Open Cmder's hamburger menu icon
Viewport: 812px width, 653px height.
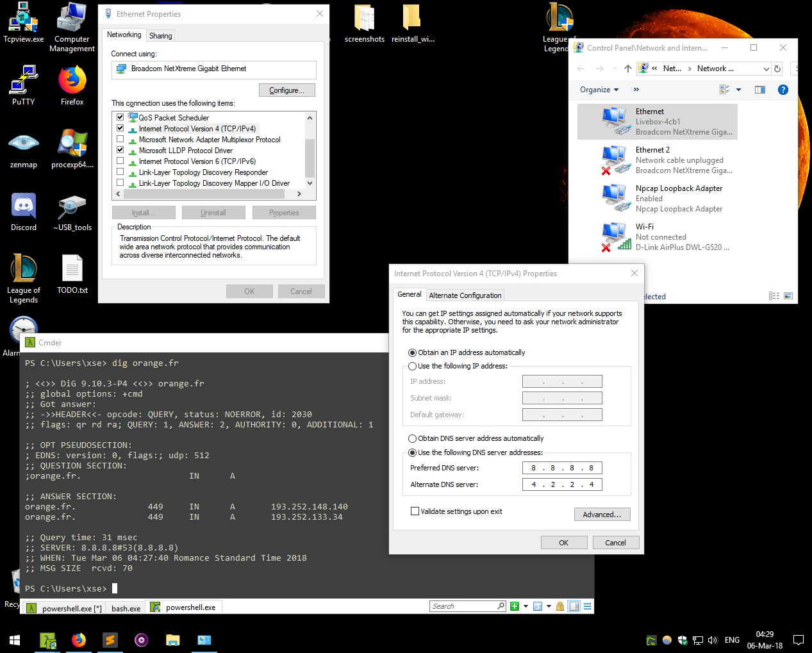(x=587, y=606)
